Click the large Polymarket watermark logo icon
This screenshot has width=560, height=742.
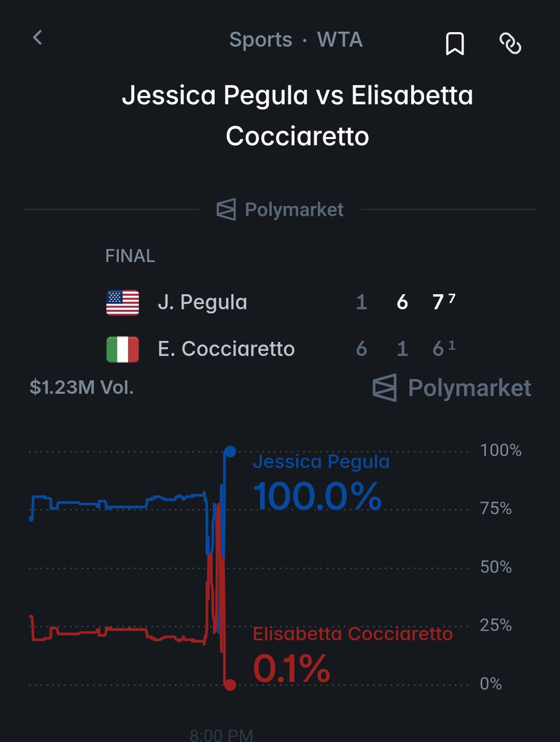384,388
